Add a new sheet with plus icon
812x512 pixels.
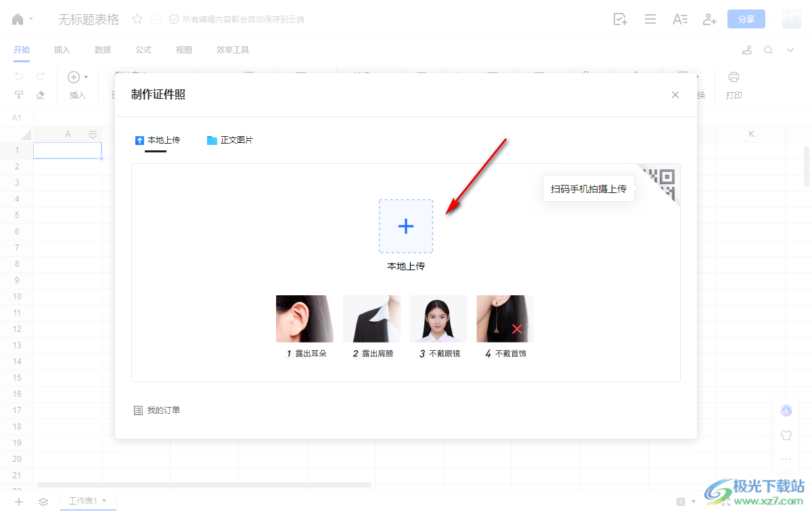pyautogui.click(x=19, y=502)
